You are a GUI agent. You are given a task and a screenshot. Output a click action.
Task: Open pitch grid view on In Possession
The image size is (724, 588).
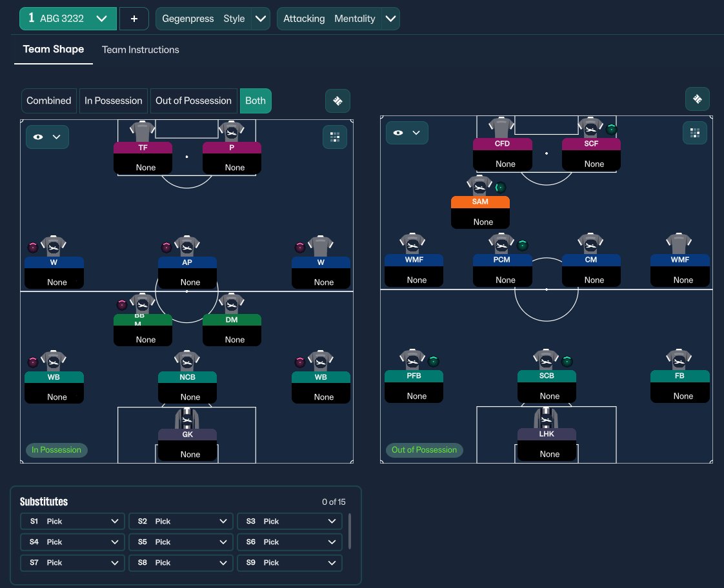pyautogui.click(x=335, y=137)
